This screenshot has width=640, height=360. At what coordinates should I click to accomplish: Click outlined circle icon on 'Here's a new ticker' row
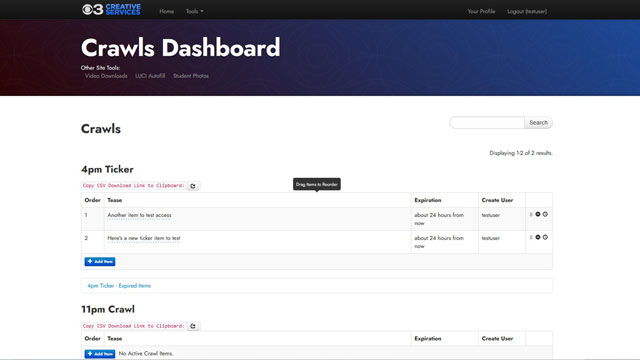point(545,237)
